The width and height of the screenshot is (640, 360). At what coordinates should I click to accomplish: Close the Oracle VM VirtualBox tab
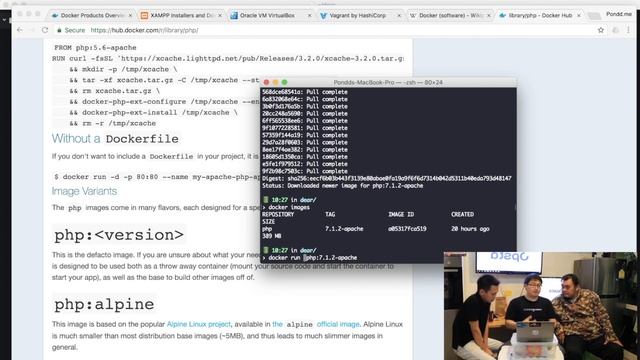[309, 16]
